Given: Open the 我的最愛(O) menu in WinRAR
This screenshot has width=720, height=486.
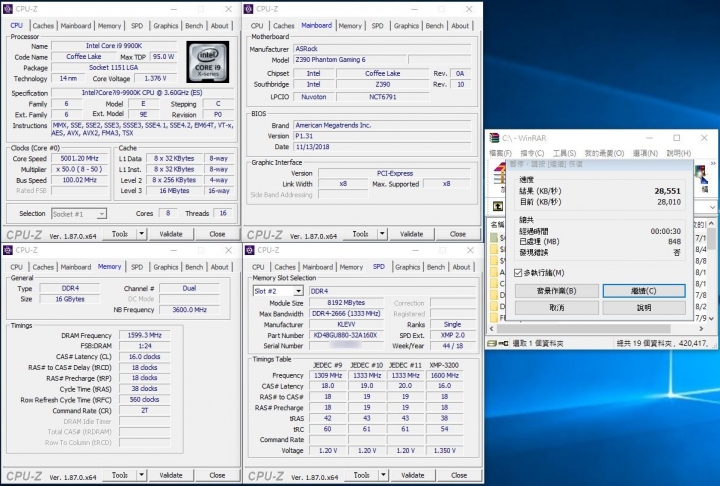Looking at the screenshot, I should (604, 153).
